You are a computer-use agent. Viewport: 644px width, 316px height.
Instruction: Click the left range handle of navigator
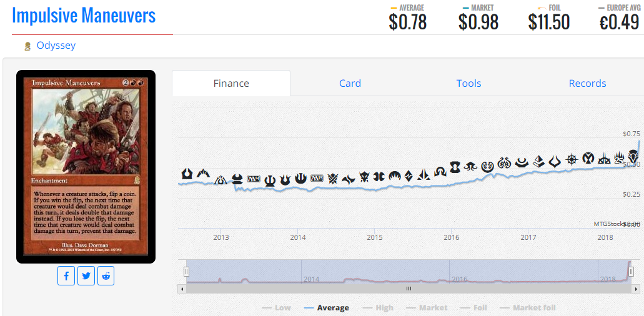point(186,271)
